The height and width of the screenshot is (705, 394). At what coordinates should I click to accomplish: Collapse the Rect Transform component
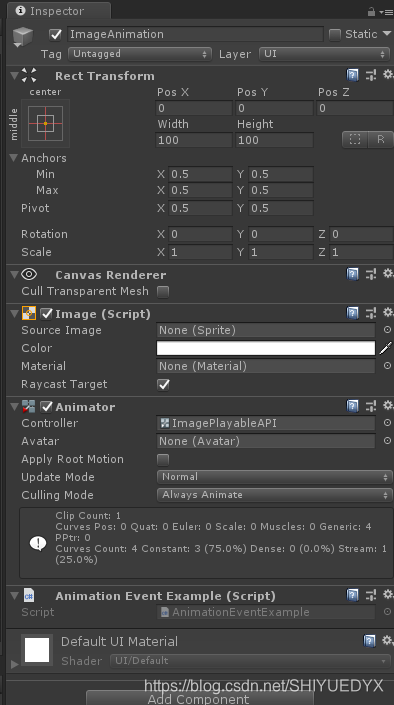14,75
